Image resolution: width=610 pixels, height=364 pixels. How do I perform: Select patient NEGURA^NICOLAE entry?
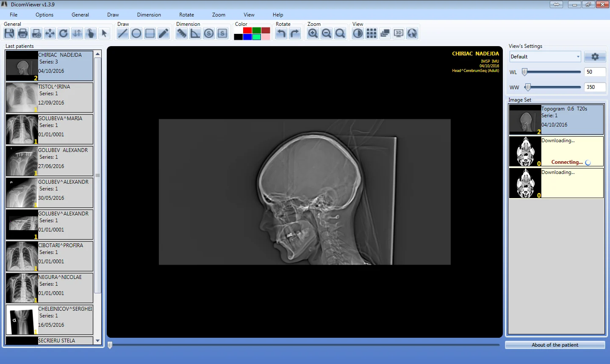click(x=50, y=288)
